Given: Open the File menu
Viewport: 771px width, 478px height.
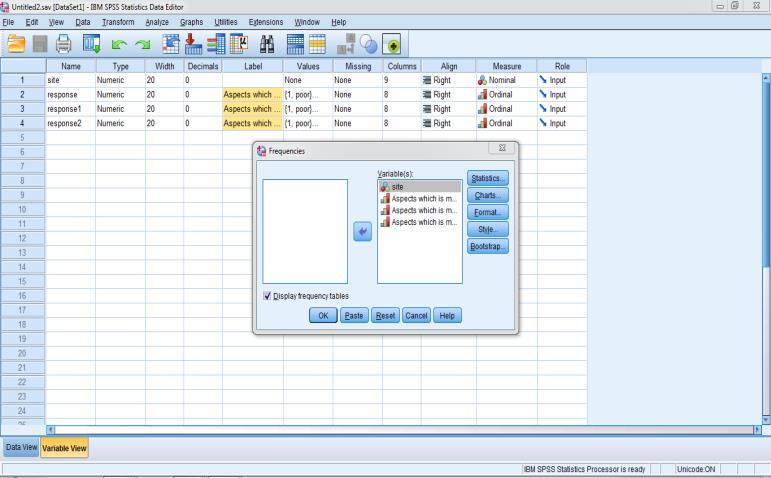Looking at the screenshot, I should point(8,22).
